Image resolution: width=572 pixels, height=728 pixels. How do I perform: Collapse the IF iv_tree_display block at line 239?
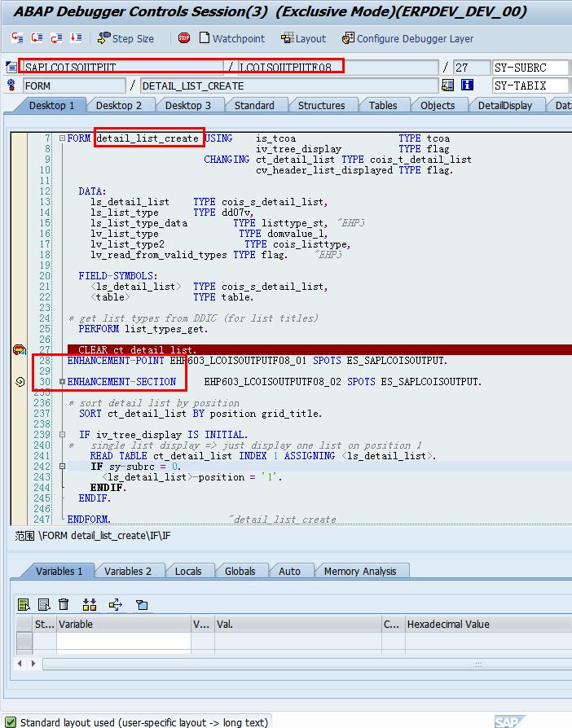pos(62,435)
